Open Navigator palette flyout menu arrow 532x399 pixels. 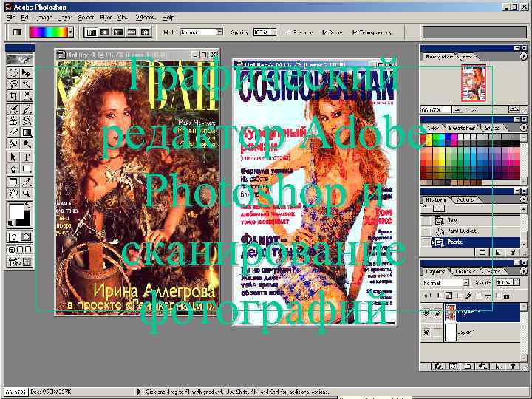pyautogui.click(x=524, y=57)
